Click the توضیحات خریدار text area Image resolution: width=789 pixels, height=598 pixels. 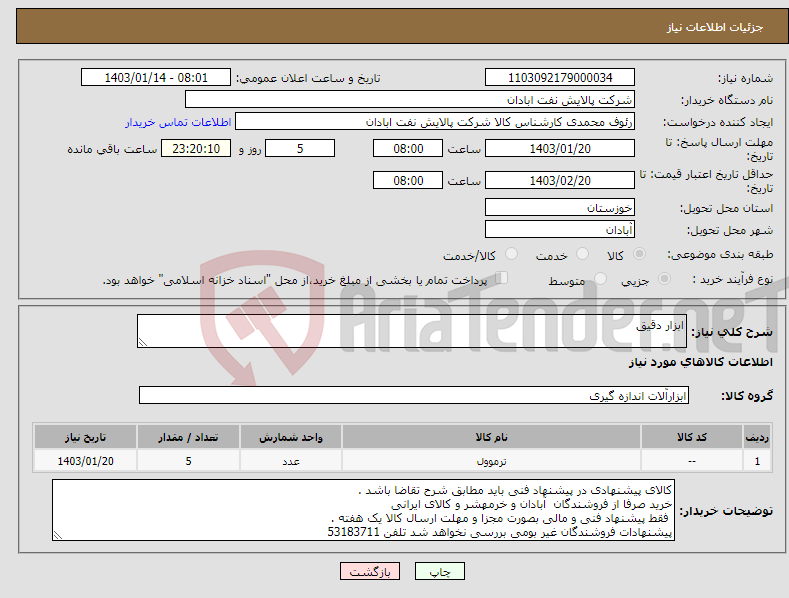tap(363, 510)
